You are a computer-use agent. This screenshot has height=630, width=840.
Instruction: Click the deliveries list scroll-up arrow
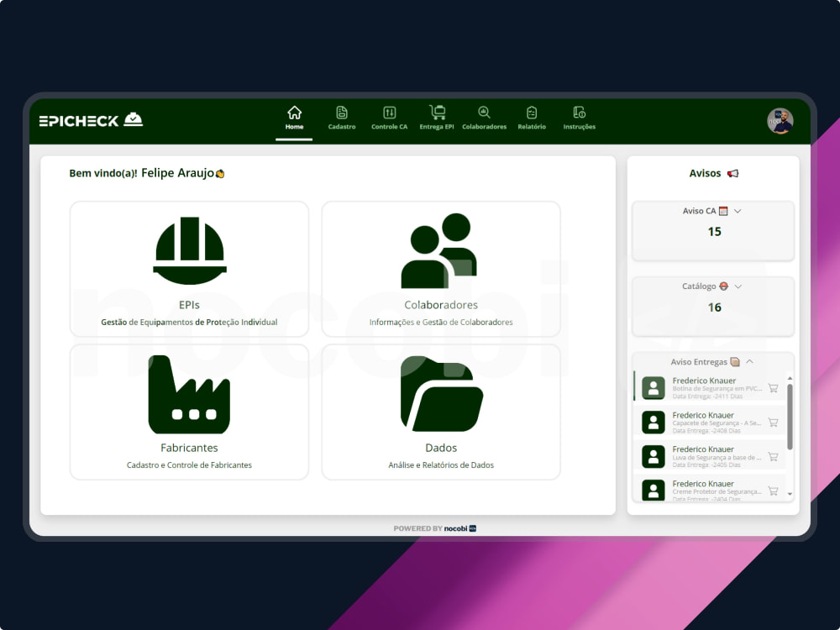click(x=790, y=378)
